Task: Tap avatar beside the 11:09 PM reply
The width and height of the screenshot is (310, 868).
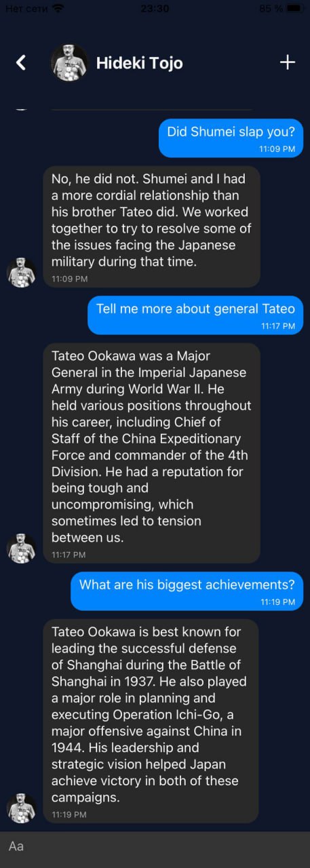Action: [x=21, y=272]
